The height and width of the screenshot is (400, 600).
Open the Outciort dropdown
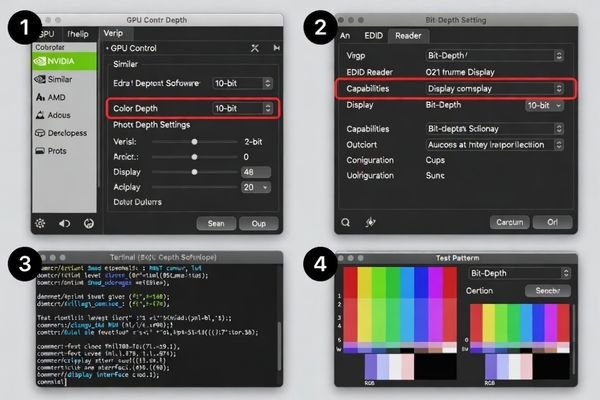tap(494, 145)
